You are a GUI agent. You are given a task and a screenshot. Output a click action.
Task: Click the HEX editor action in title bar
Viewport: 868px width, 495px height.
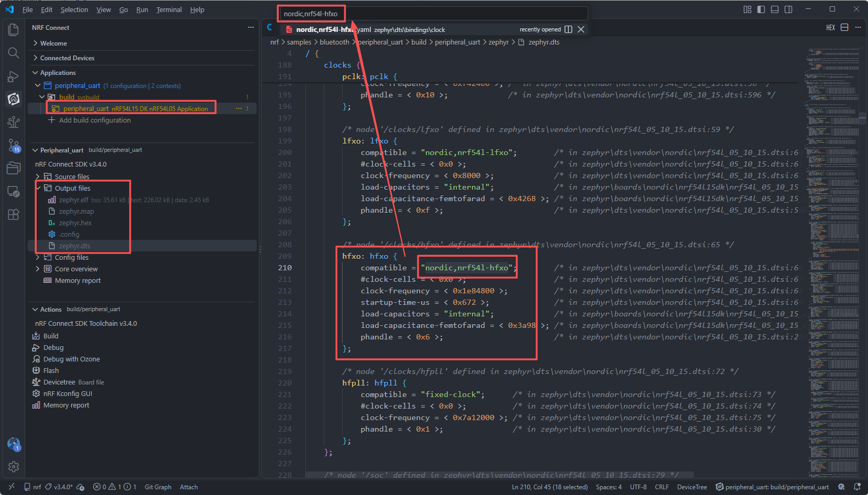[x=830, y=28]
